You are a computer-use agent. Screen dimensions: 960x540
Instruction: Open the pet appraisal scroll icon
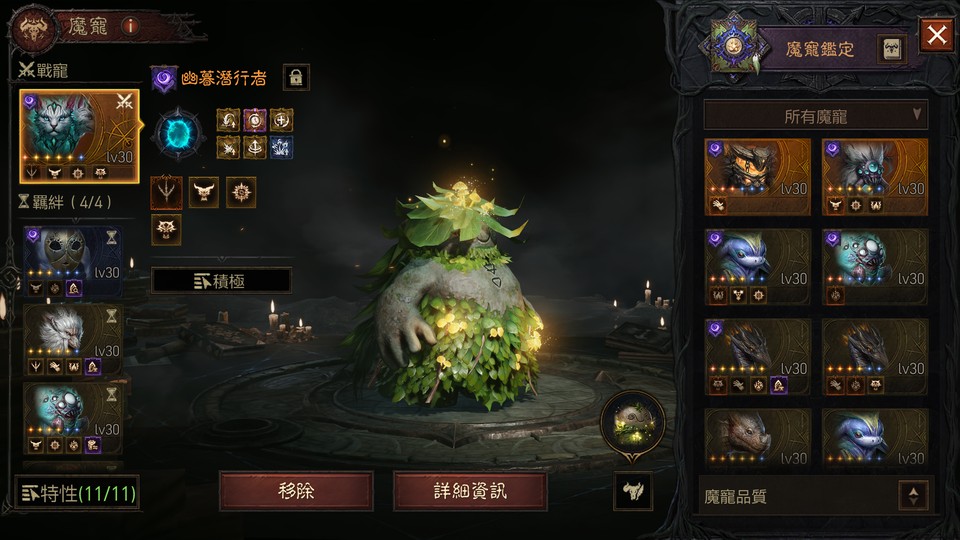pos(891,49)
